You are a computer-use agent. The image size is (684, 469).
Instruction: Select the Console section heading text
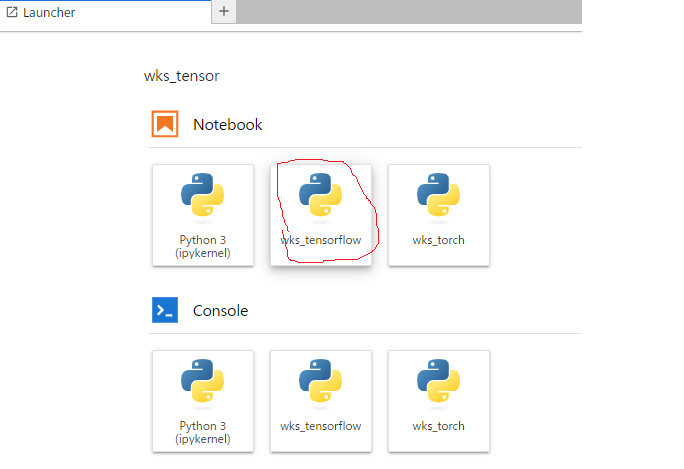220,311
